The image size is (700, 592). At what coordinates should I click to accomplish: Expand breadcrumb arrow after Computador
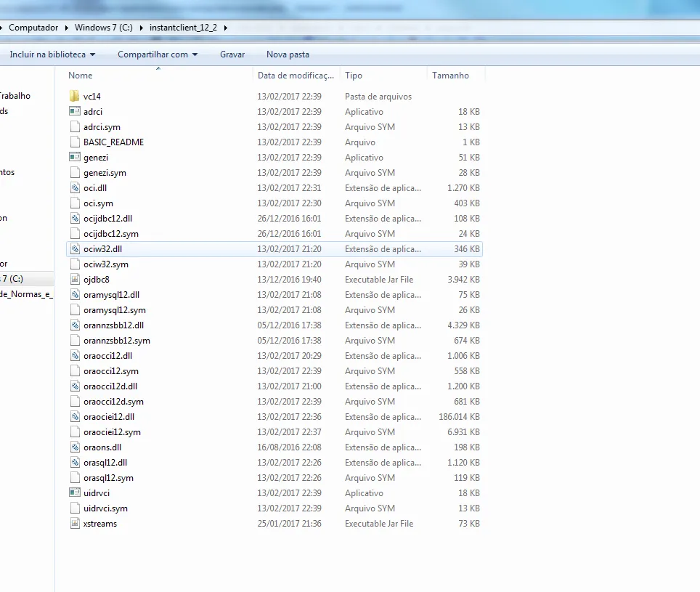pyautogui.click(x=67, y=28)
